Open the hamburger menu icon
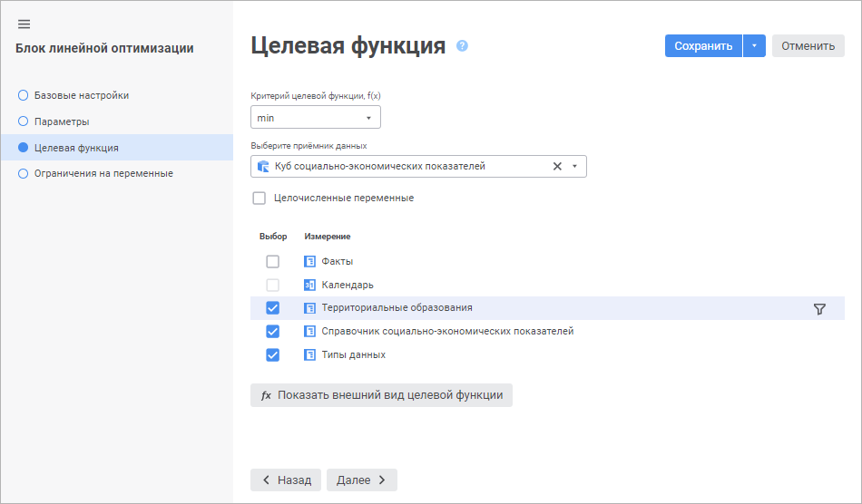Image resolution: width=862 pixels, height=504 pixels. (x=24, y=24)
